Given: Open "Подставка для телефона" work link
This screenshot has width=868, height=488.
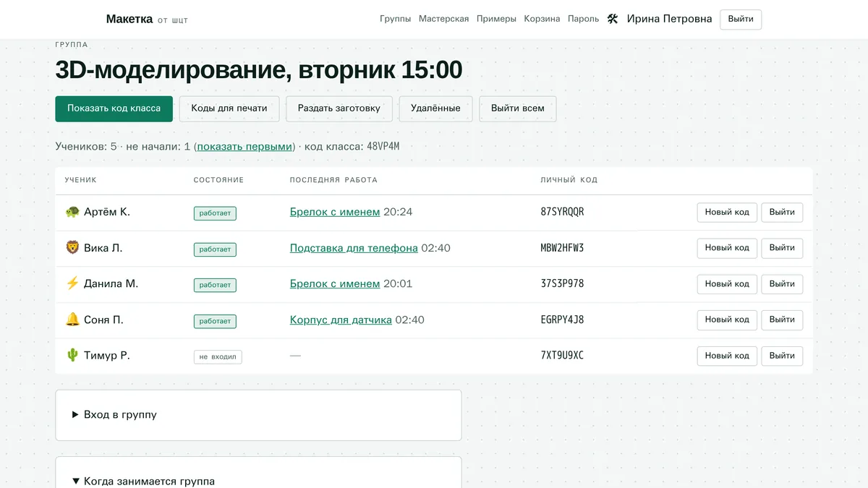Looking at the screenshot, I should pyautogui.click(x=354, y=248).
